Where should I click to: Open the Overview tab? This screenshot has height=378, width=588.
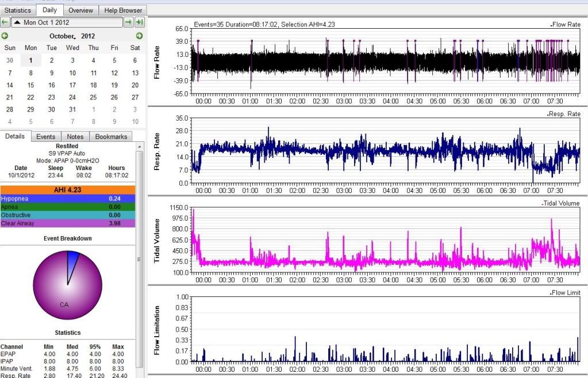80,10
